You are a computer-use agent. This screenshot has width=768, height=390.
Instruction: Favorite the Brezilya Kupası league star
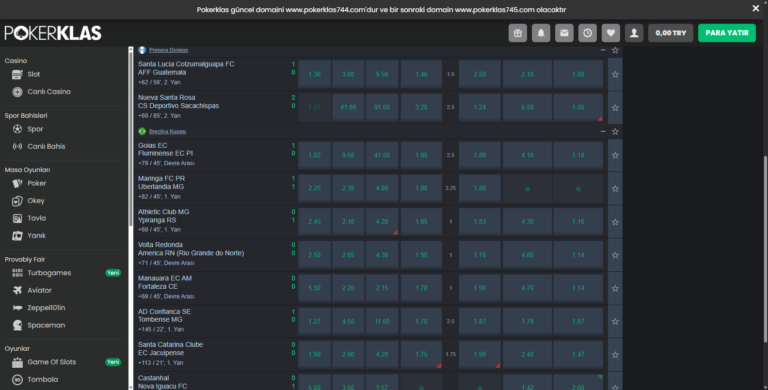pos(615,131)
